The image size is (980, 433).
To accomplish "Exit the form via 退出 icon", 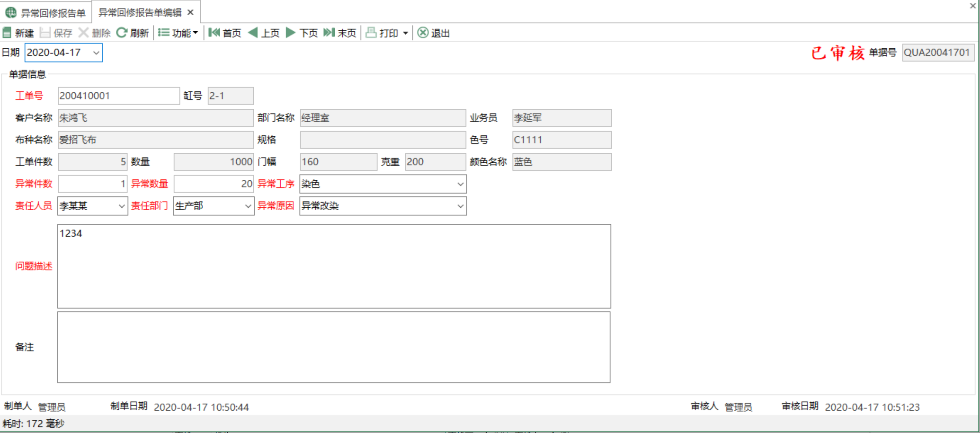I will pyautogui.click(x=423, y=33).
